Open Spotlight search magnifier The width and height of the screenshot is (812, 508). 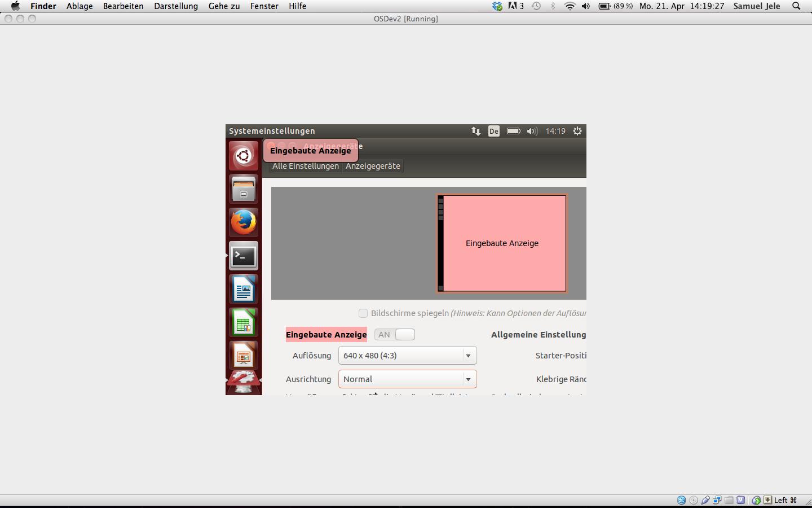tap(796, 6)
